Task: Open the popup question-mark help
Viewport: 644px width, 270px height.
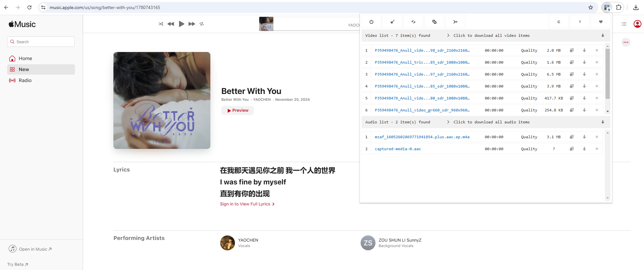Action: 580,22
